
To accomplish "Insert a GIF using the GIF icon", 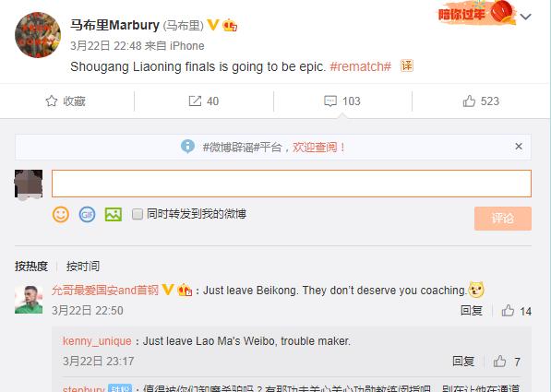I will pyautogui.click(x=87, y=214).
